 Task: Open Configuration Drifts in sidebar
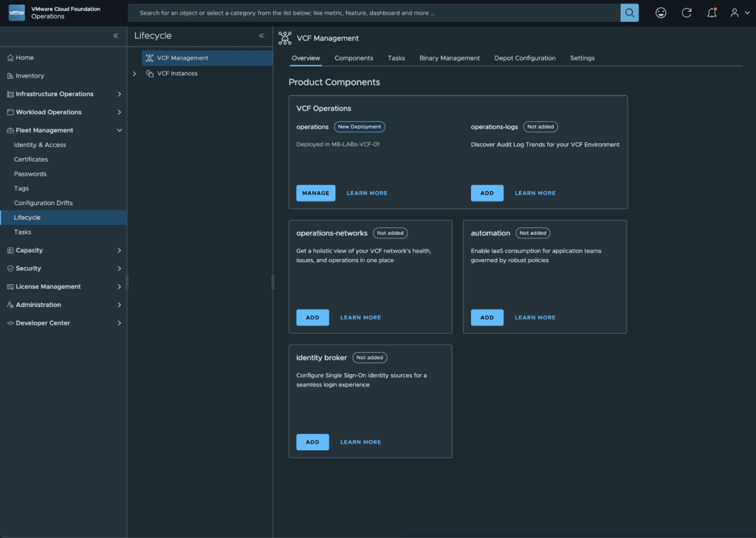coord(44,203)
